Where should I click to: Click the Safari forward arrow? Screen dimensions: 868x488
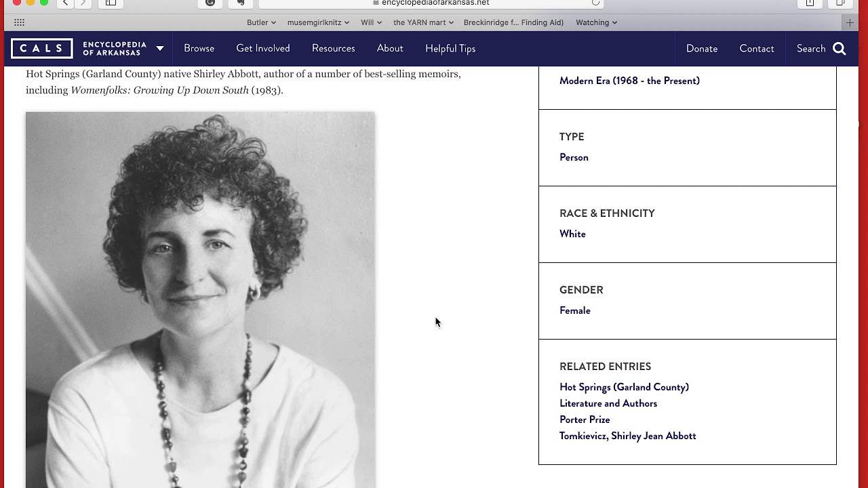[83, 3]
